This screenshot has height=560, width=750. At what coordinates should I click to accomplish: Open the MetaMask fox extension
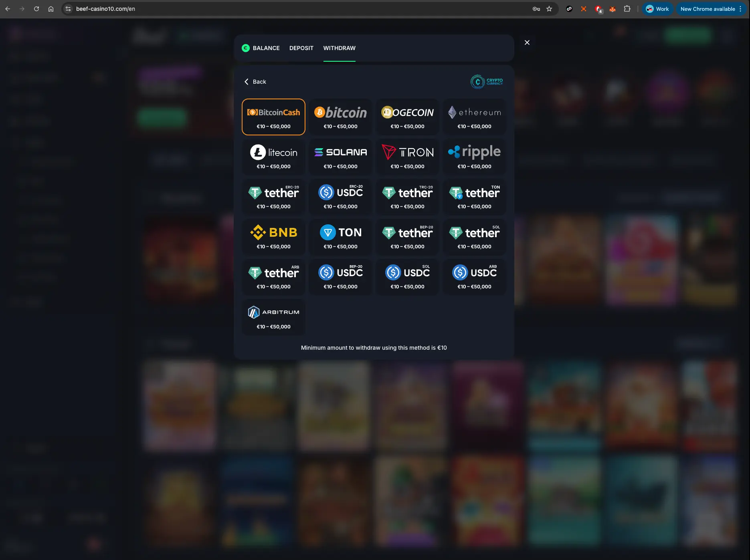[x=613, y=9]
